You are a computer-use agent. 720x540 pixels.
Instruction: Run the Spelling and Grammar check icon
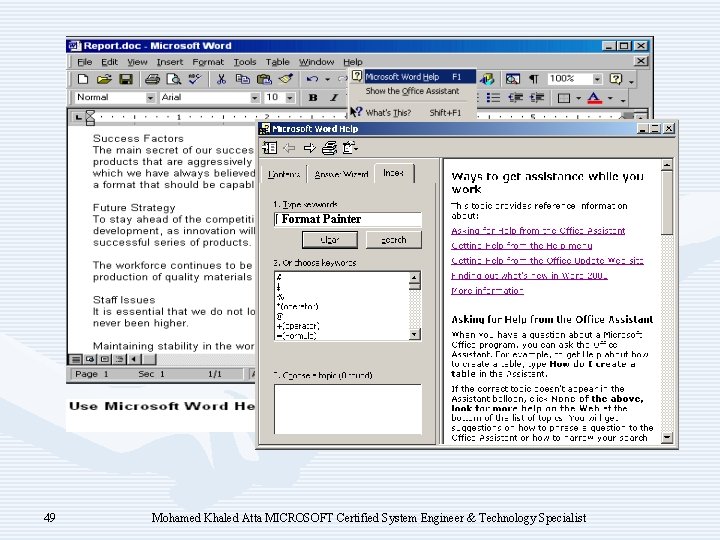pos(195,79)
